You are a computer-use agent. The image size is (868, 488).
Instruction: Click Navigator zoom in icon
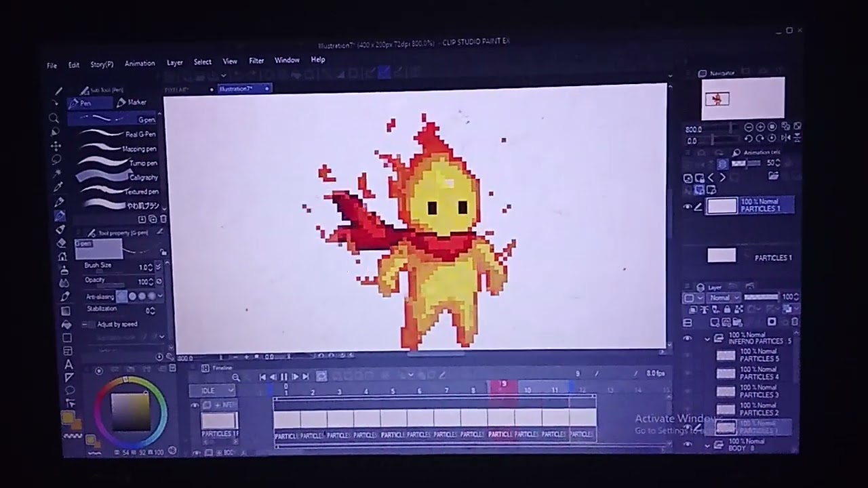[x=760, y=127]
